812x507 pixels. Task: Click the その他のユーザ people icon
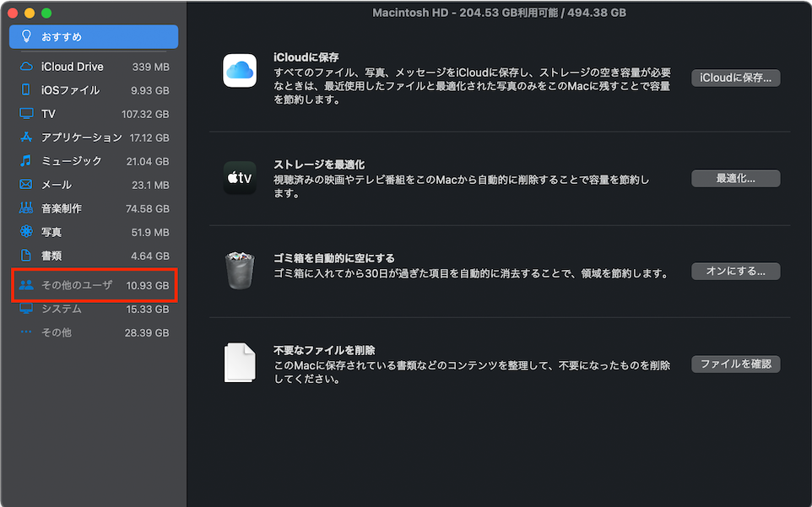[26, 285]
